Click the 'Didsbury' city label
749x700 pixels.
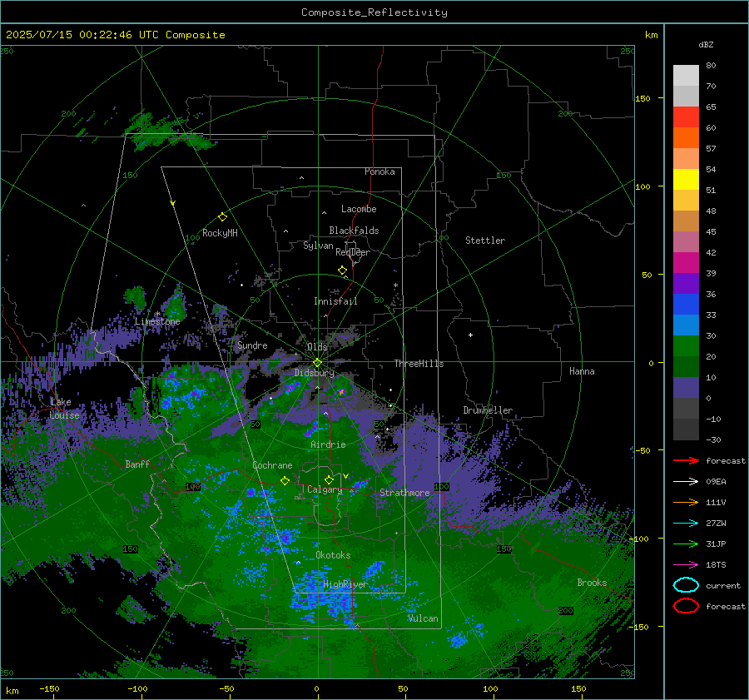314,373
